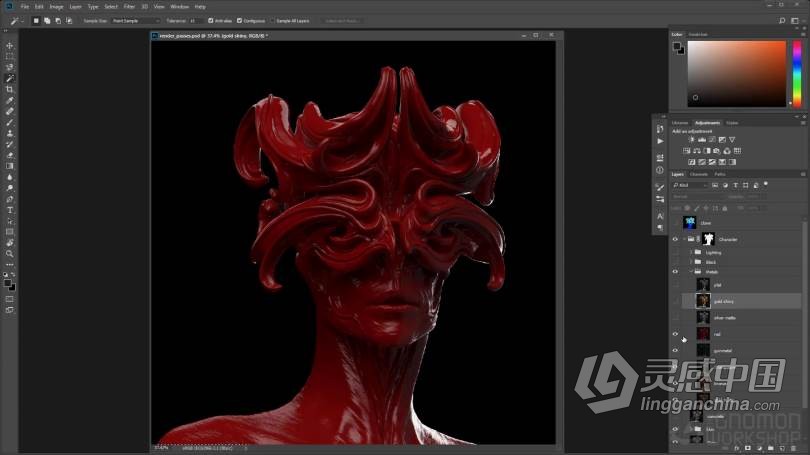Show the gold shiny layer

point(675,301)
